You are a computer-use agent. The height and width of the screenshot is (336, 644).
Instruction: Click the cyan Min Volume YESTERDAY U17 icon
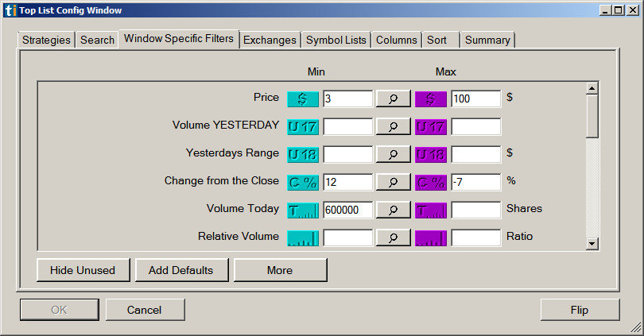tap(303, 127)
